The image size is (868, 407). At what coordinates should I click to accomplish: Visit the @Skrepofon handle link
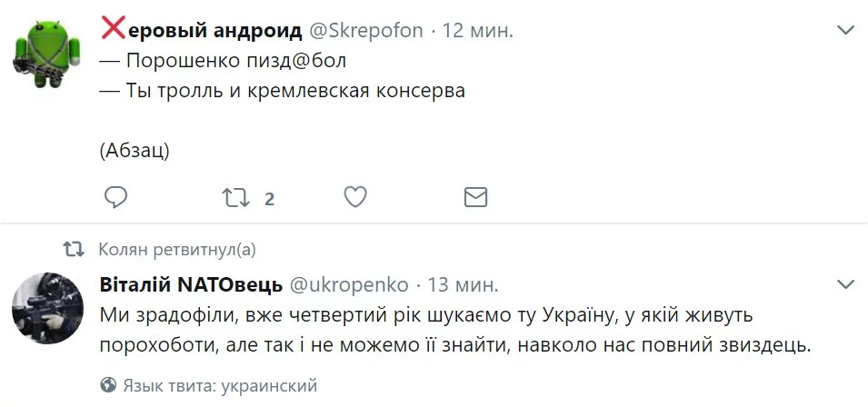pyautogui.click(x=366, y=30)
